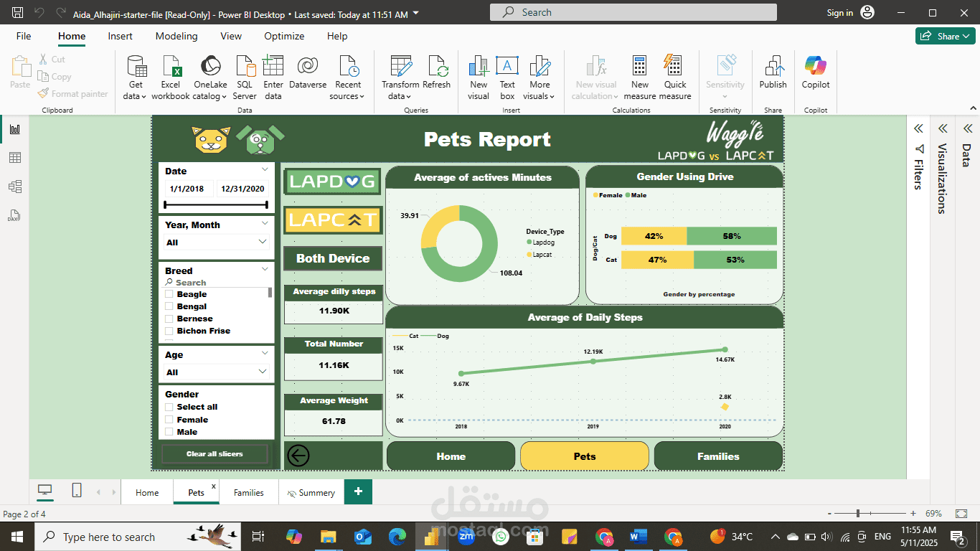Open the file name saved-status dropdown

click(417, 14)
